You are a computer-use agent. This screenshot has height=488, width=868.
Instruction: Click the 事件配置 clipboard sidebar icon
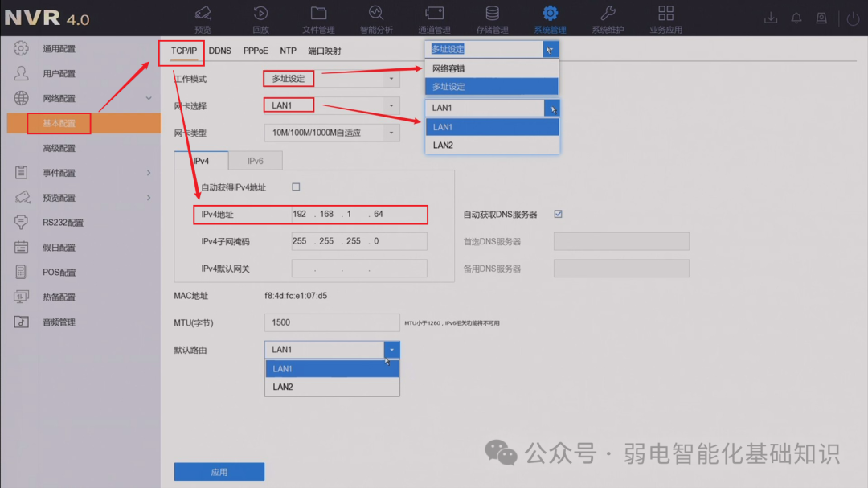[21, 172]
